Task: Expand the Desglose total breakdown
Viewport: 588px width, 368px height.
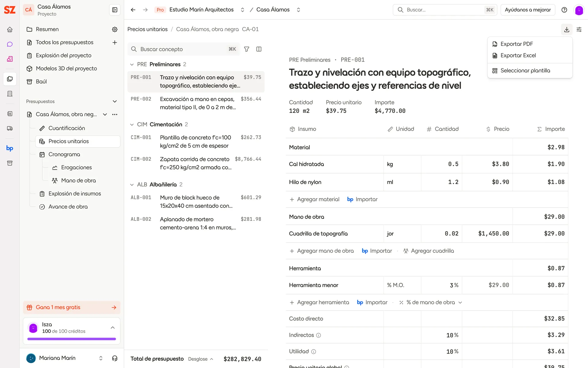Action: pyautogui.click(x=201, y=359)
